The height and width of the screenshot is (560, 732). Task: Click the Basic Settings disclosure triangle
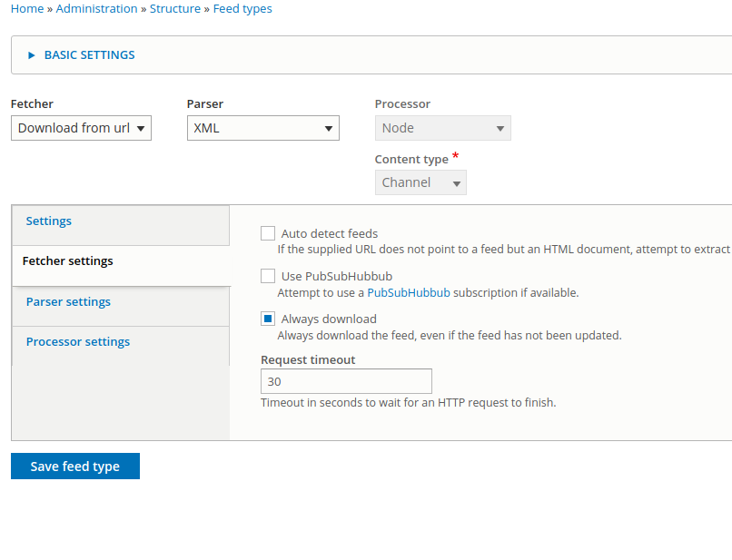(x=33, y=55)
